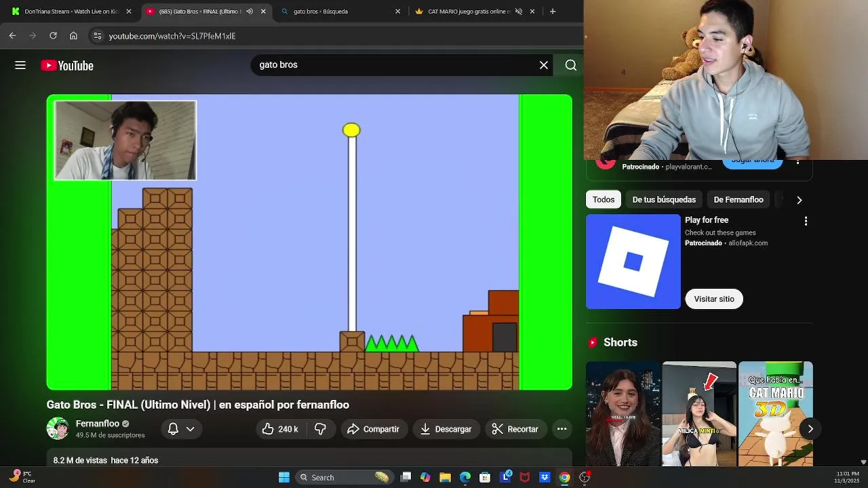The height and width of the screenshot is (488, 868).
Task: Click the video title 'Gato Bros - FINAL'
Action: pos(198,405)
